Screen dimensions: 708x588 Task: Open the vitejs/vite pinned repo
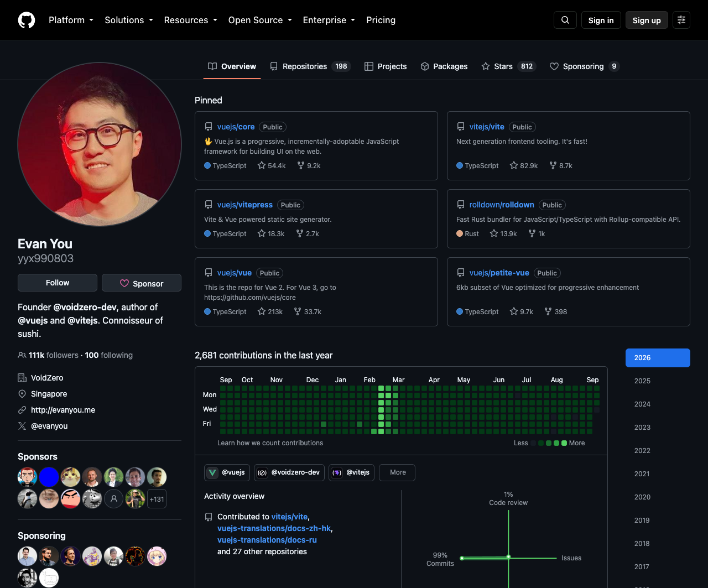point(487,127)
